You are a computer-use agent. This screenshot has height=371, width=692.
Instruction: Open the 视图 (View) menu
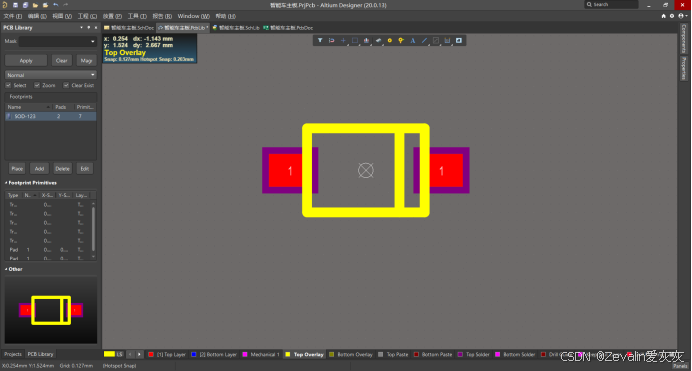[62, 16]
